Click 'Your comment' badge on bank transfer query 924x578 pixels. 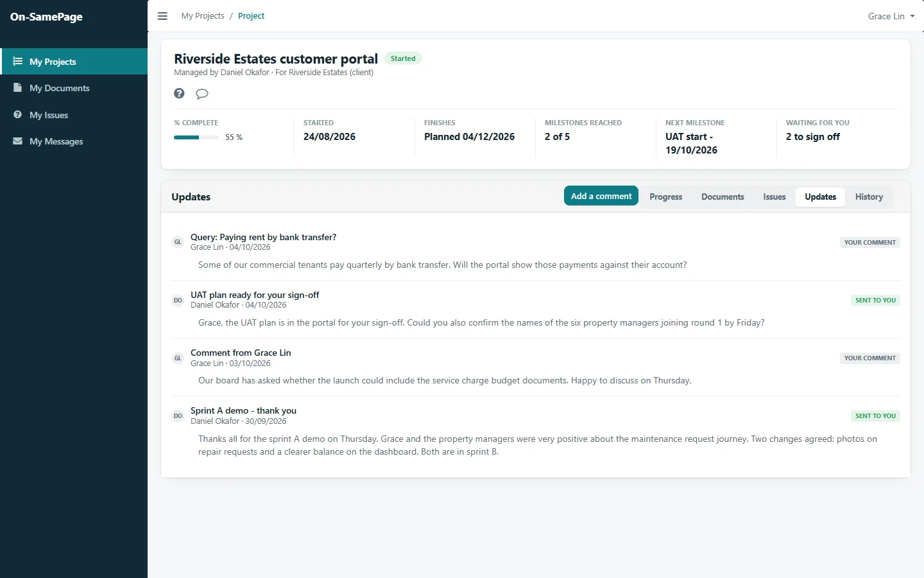coord(870,242)
